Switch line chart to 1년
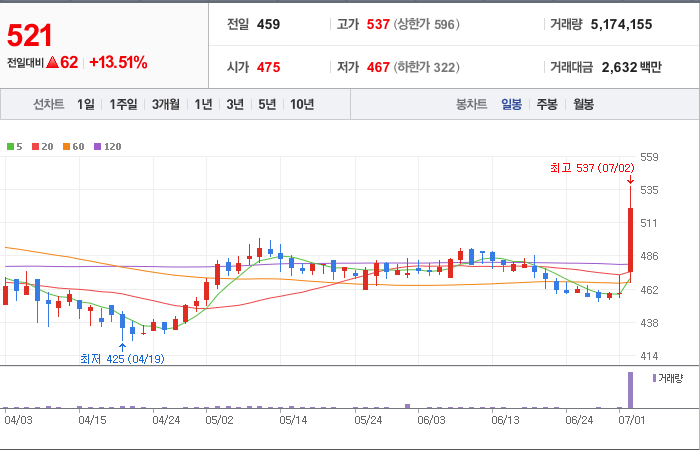This screenshot has width=700, height=450. point(203,104)
